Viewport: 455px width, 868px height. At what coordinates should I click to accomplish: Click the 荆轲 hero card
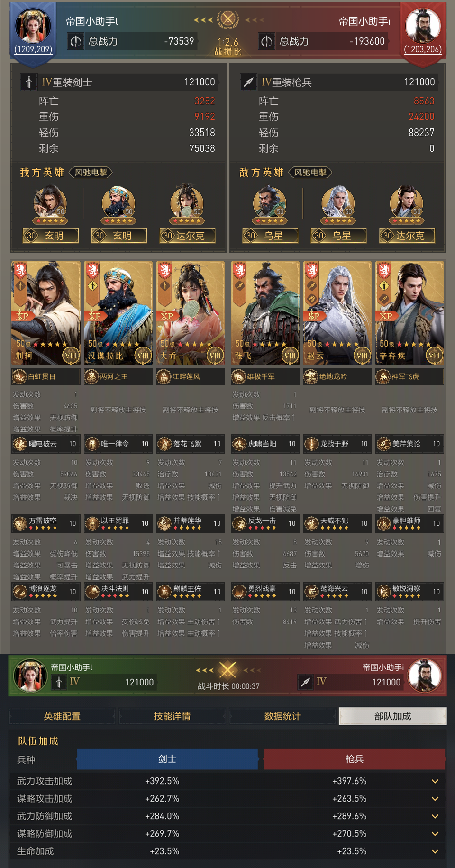[46, 313]
